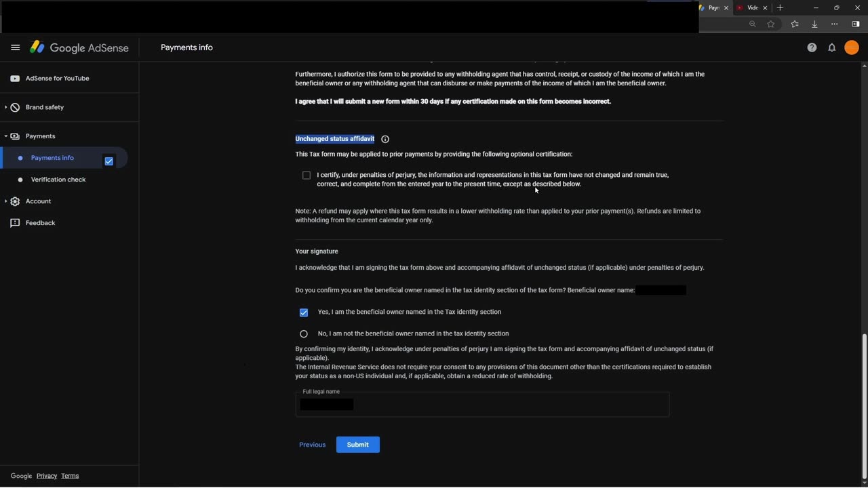Click the Full legal name field
Screen dimensions: 868x488
click(482, 404)
